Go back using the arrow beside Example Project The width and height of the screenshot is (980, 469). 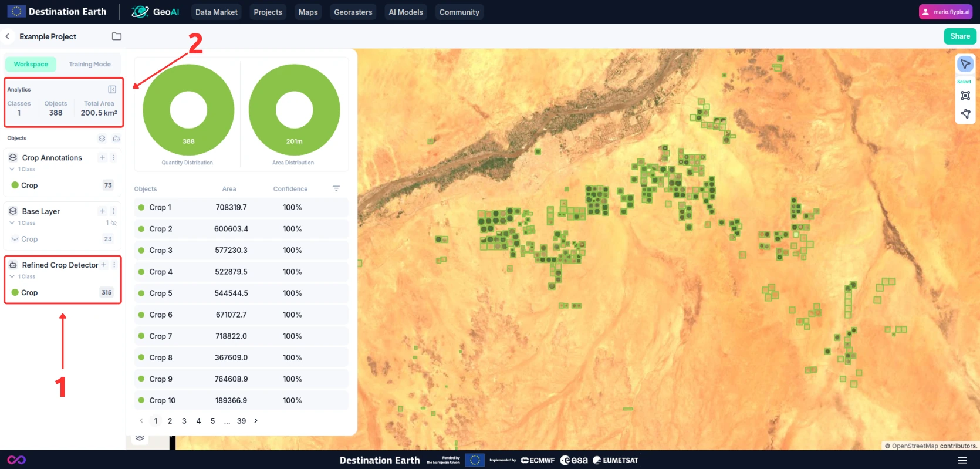click(x=8, y=36)
